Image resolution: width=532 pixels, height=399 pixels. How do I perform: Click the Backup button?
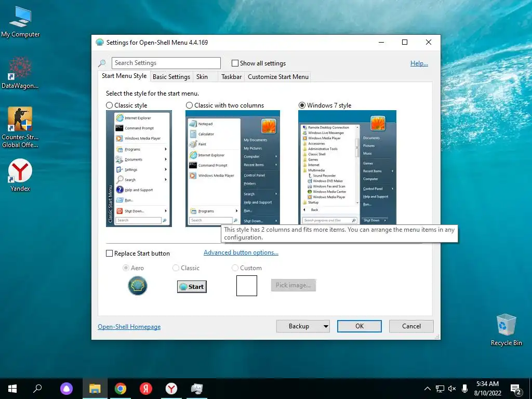[299, 326]
